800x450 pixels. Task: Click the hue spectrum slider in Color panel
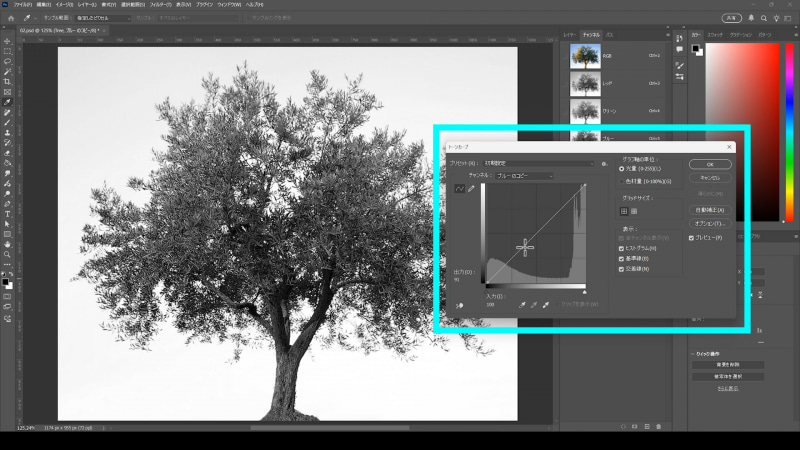pyautogui.click(x=789, y=132)
